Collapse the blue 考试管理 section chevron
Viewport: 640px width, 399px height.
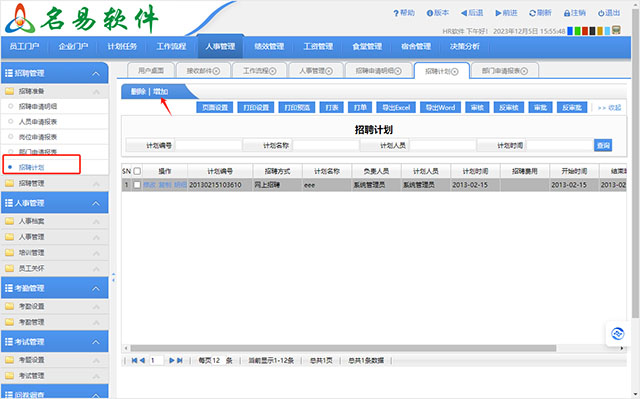pos(96,342)
